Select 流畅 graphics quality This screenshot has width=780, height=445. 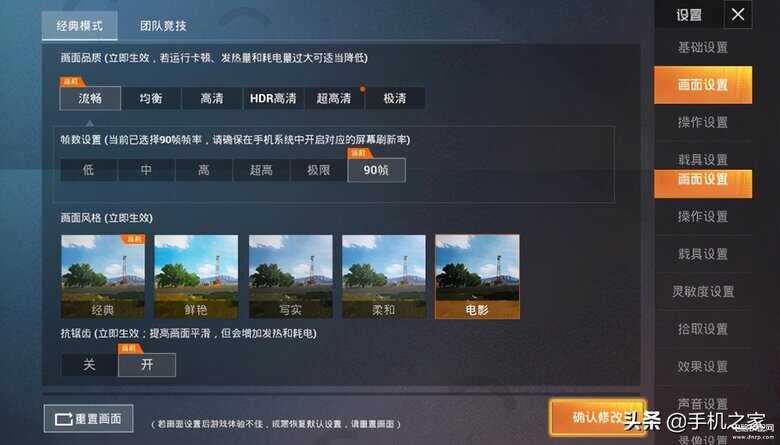click(x=90, y=98)
